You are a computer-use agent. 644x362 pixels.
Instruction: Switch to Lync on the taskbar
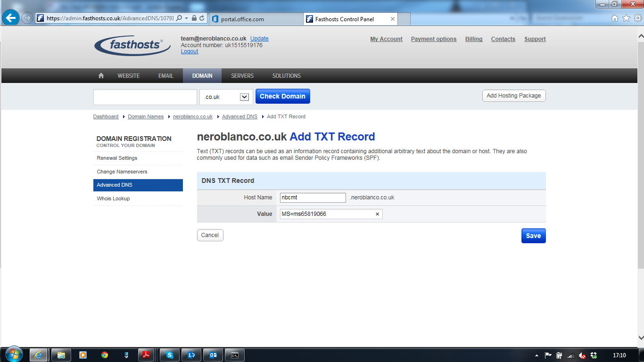pos(191,355)
